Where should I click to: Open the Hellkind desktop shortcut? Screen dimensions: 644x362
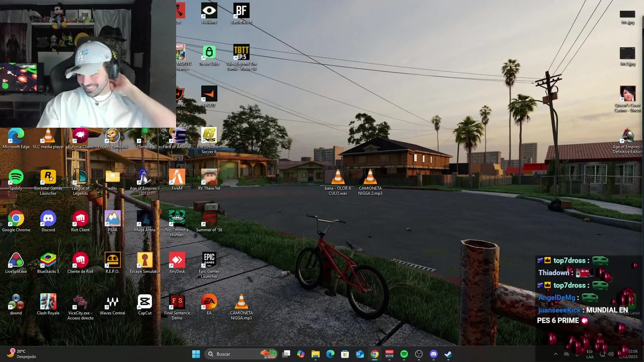coord(209,14)
